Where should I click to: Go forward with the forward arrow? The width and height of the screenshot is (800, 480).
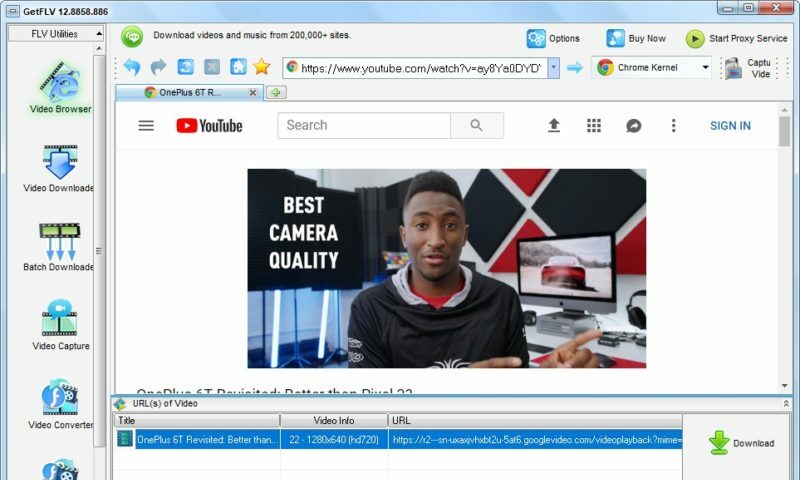pyautogui.click(x=159, y=67)
